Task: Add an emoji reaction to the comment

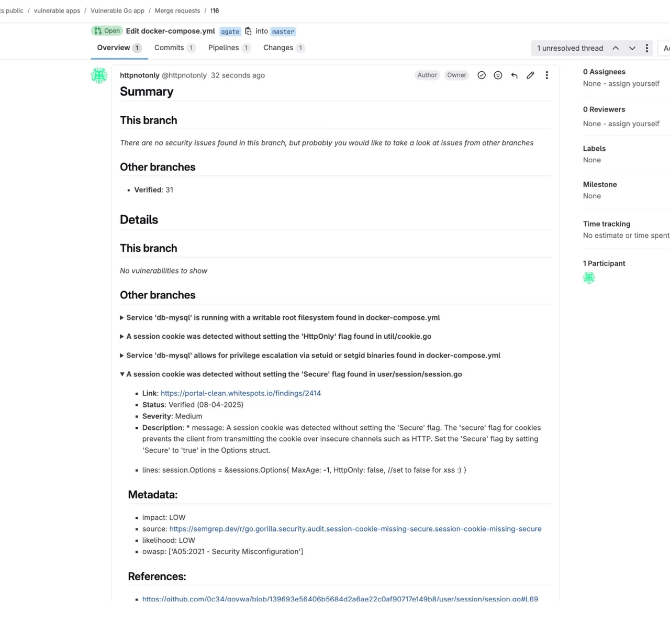Action: [498, 75]
